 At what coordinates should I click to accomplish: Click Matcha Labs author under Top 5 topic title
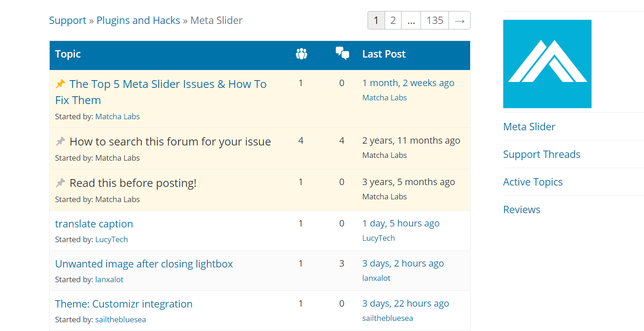coord(117,116)
